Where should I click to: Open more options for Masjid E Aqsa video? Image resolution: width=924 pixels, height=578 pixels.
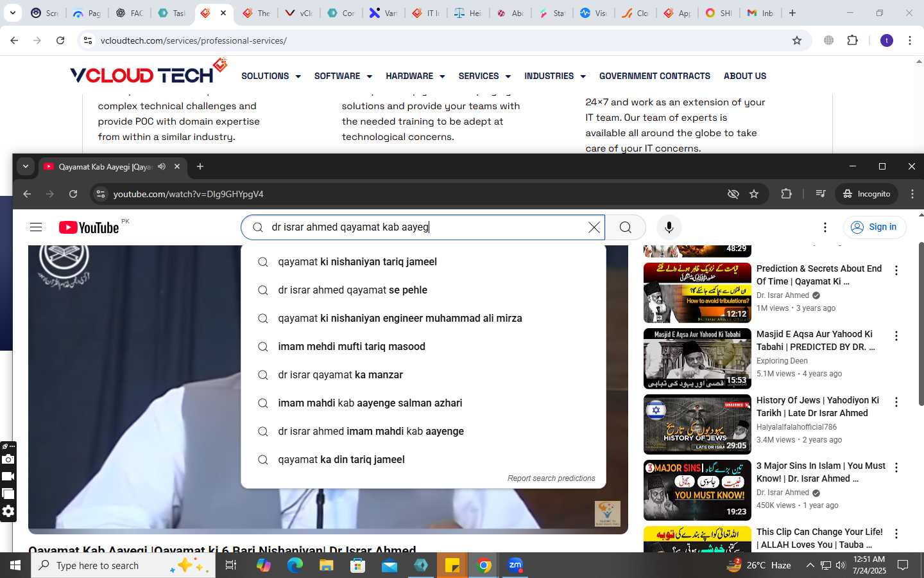pyautogui.click(x=896, y=336)
